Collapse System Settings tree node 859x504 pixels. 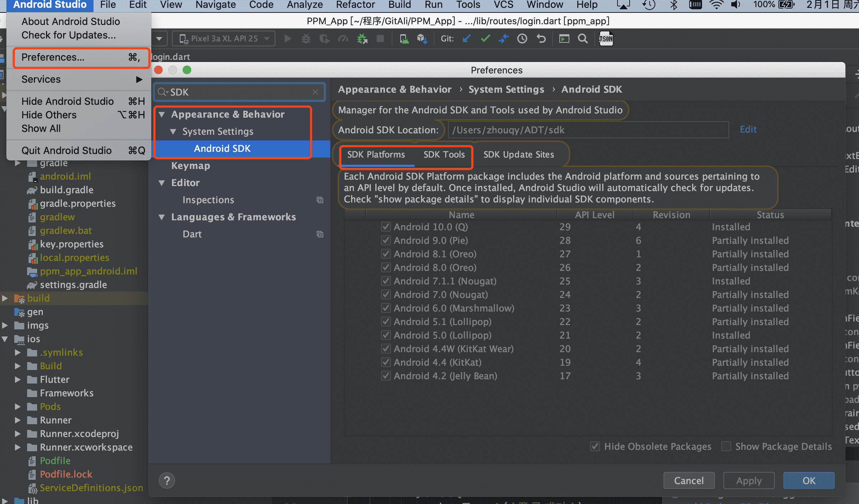pyautogui.click(x=173, y=132)
